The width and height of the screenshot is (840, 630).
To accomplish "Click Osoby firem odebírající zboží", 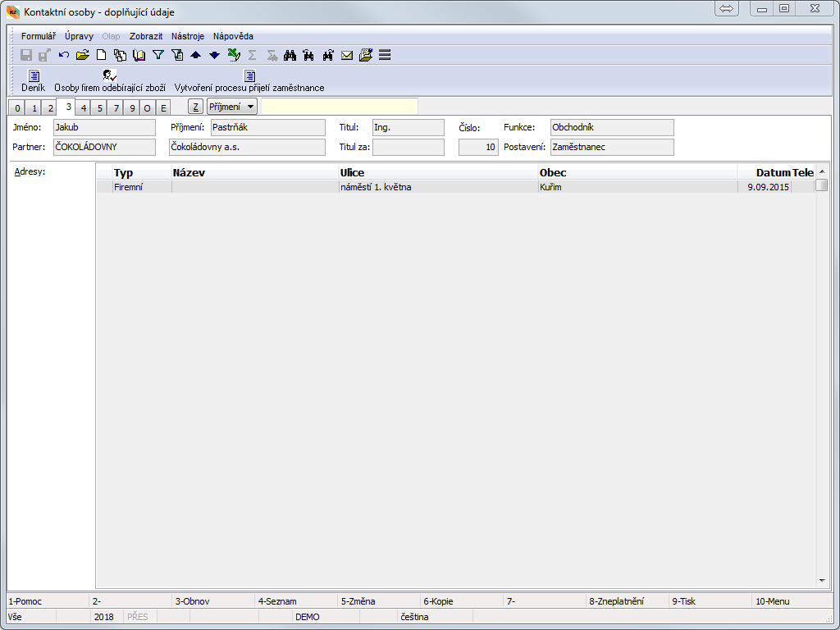I will [109, 81].
